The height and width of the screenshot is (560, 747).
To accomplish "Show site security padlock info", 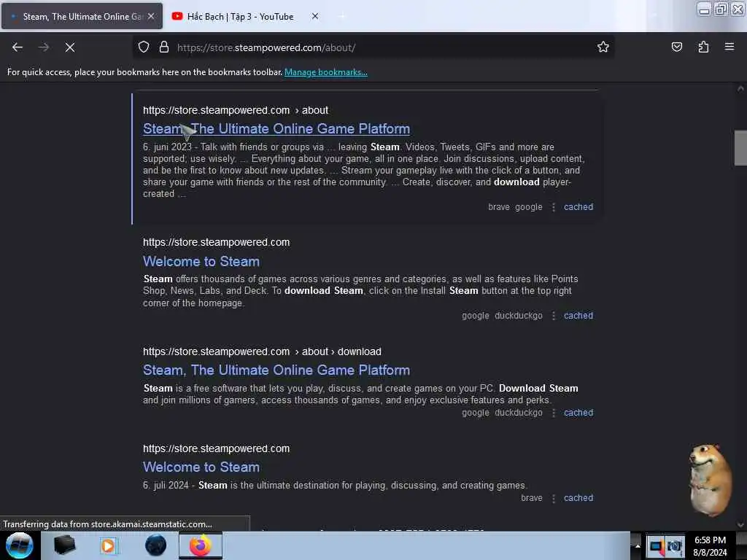I will point(164,47).
